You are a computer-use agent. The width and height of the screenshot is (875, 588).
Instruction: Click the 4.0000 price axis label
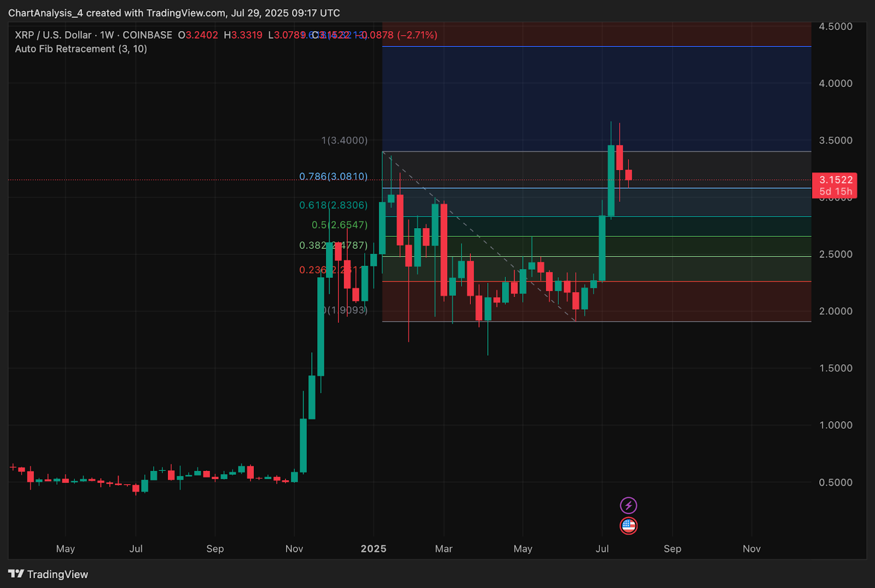[835, 84]
